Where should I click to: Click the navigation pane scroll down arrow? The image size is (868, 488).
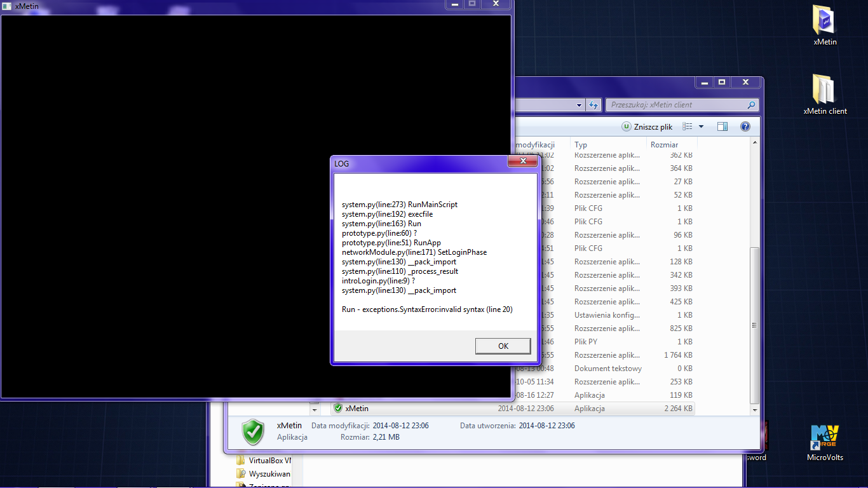314,410
